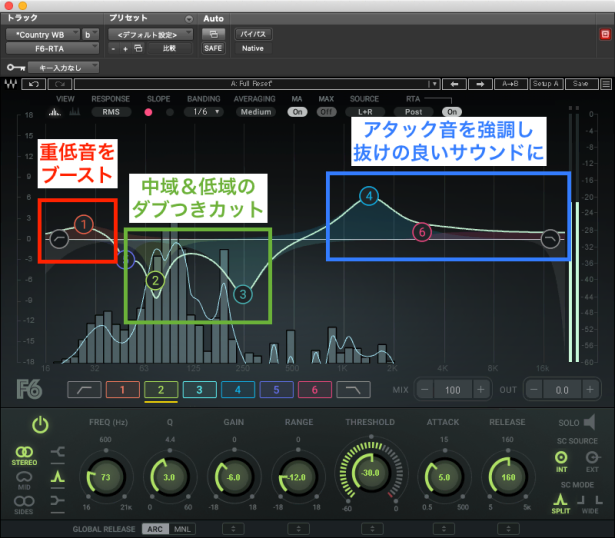Image resolution: width=615 pixels, height=538 pixels.
Task: Load next preset with right arrow
Action: [x=480, y=84]
